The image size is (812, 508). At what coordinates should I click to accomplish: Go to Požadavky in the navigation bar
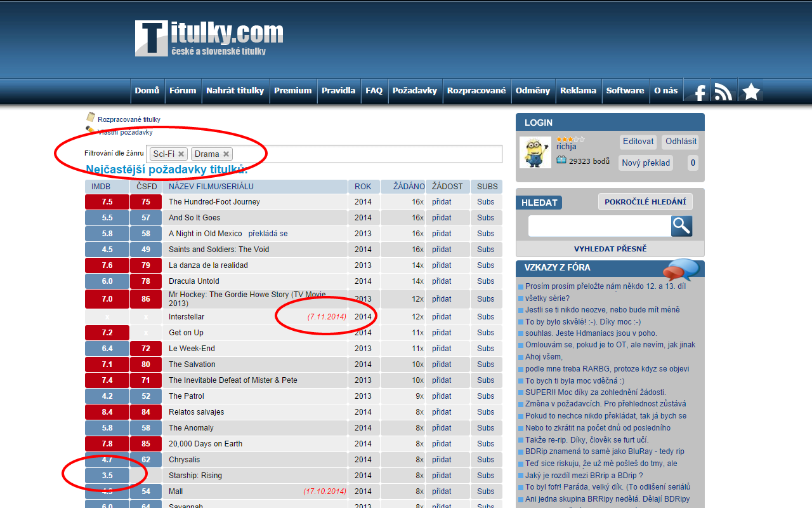point(415,91)
